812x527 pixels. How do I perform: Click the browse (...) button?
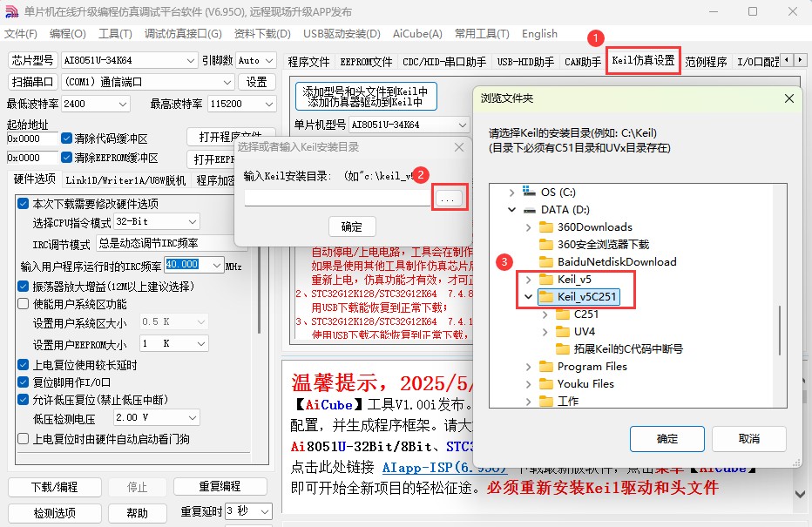(449, 198)
